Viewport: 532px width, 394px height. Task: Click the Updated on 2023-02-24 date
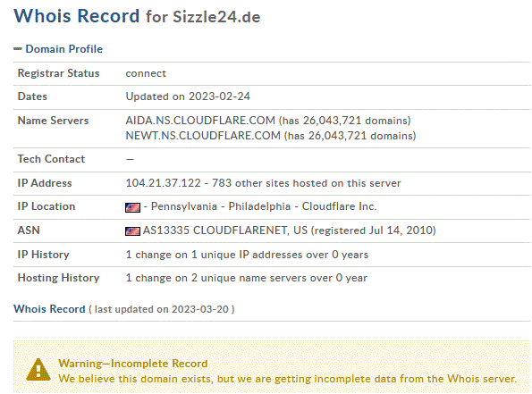pos(188,96)
